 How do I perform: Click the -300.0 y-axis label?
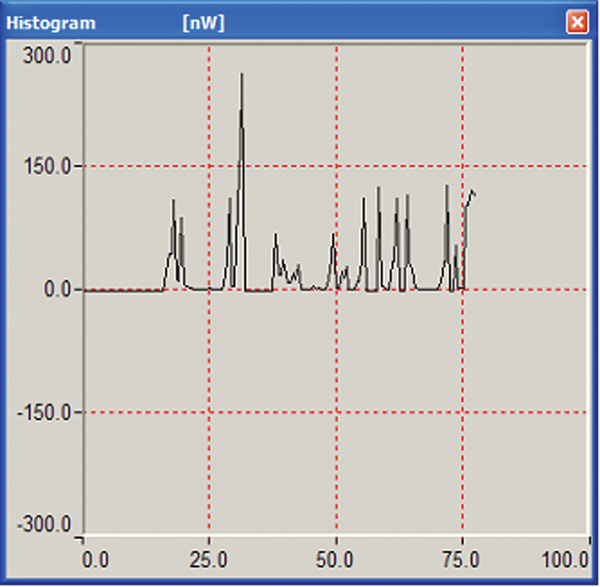point(44,525)
